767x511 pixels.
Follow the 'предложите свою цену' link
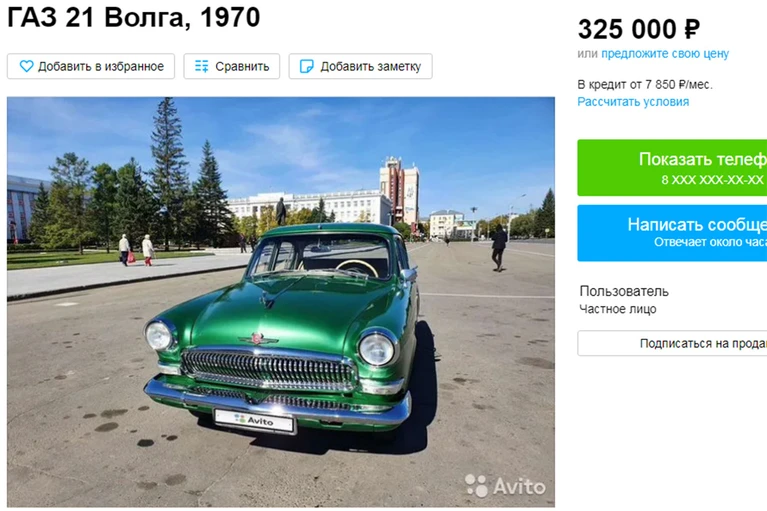pyautogui.click(x=665, y=53)
